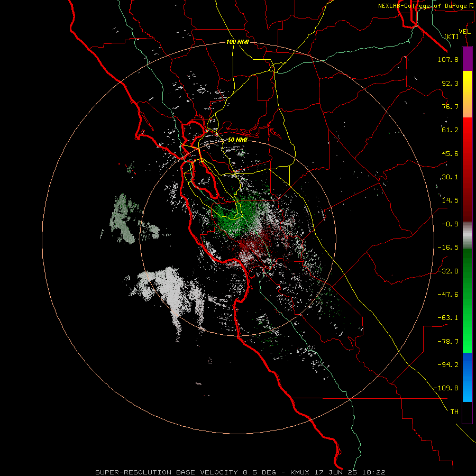This screenshot has width=476, height=476.
Task: Click the -78.7 legend value
Action: pos(448,342)
